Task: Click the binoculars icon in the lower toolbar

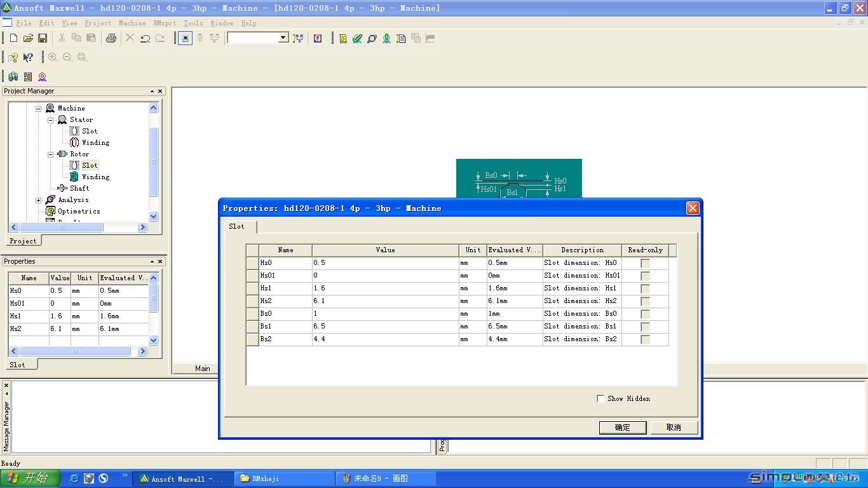Action: point(13,76)
